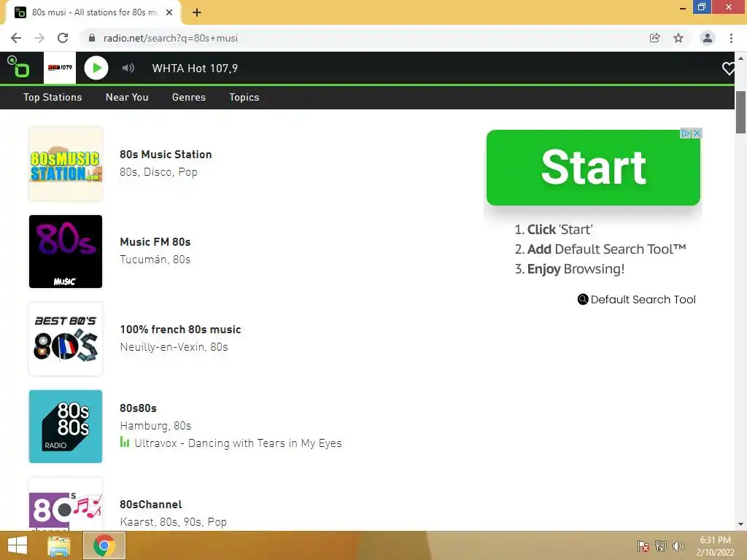
Task: Open the Genres menu
Action: pos(189,97)
